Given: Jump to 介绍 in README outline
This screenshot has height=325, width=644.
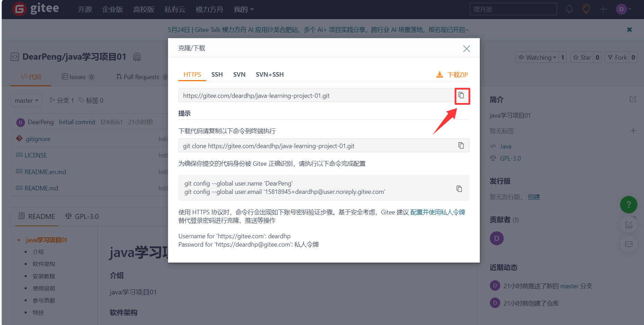Looking at the screenshot, I should pyautogui.click(x=38, y=252).
